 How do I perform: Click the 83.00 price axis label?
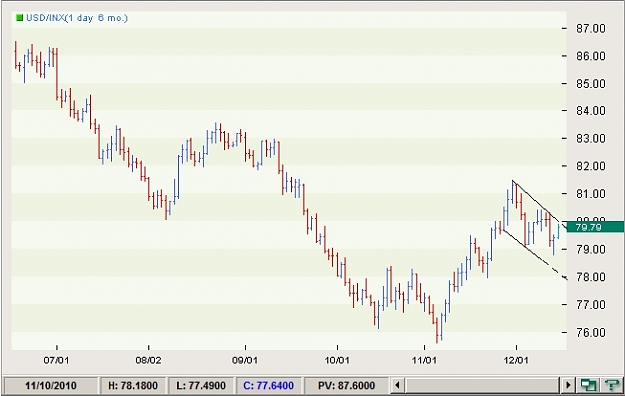pyautogui.click(x=591, y=138)
